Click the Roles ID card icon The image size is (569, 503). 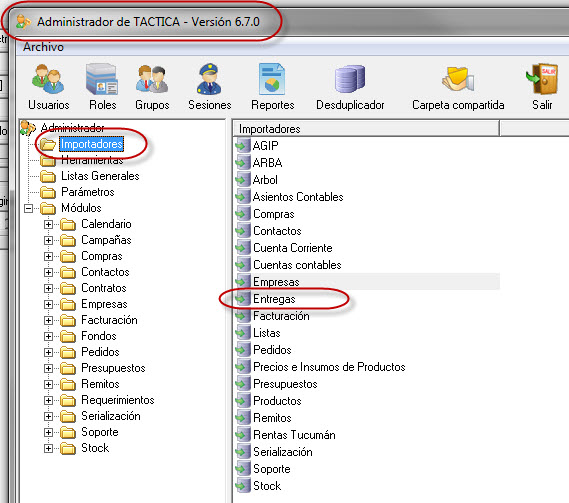coord(102,79)
